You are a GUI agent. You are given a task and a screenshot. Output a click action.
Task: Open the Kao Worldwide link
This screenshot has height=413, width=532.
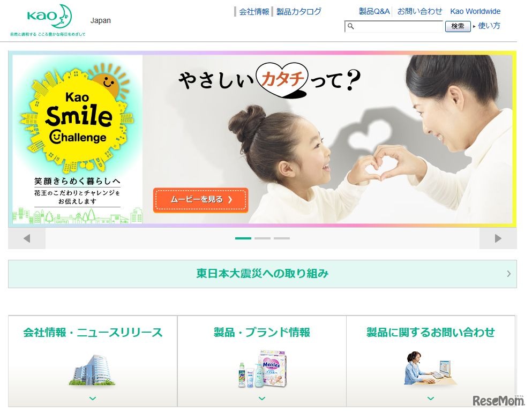475,11
